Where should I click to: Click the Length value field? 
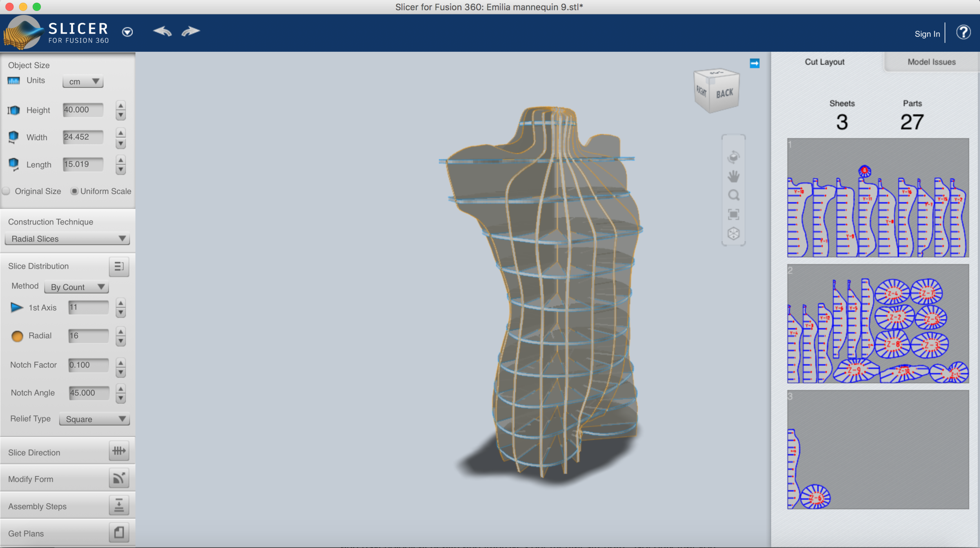pos(83,164)
